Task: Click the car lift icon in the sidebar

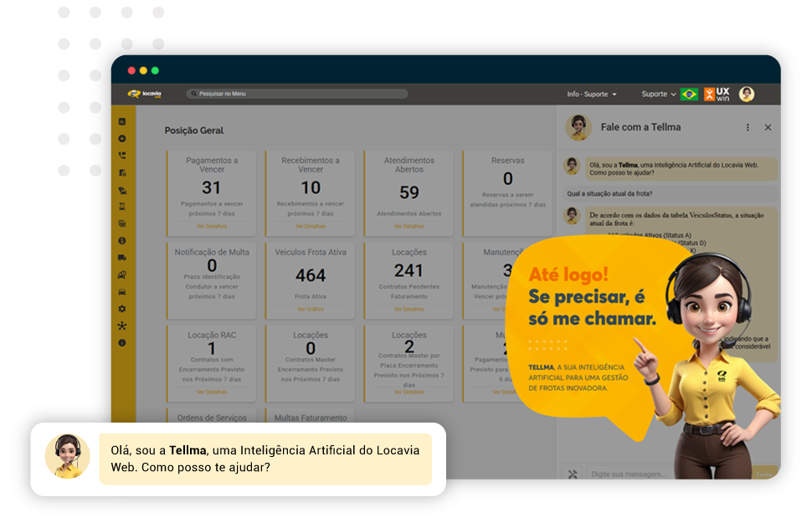Action: point(122,207)
